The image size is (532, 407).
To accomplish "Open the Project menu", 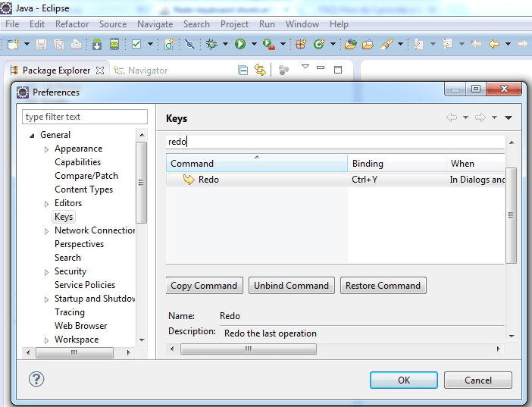I will pyautogui.click(x=234, y=24).
